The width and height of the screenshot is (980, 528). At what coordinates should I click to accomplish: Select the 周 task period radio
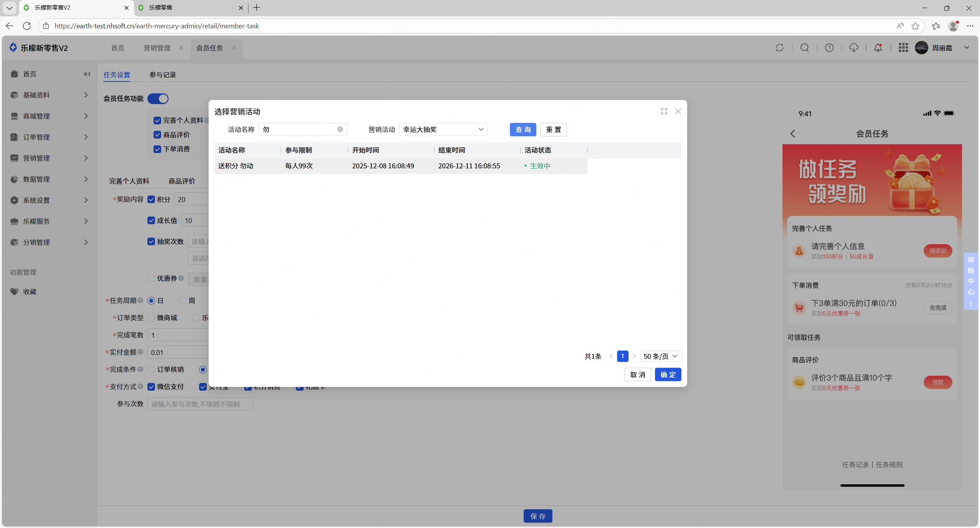(183, 301)
